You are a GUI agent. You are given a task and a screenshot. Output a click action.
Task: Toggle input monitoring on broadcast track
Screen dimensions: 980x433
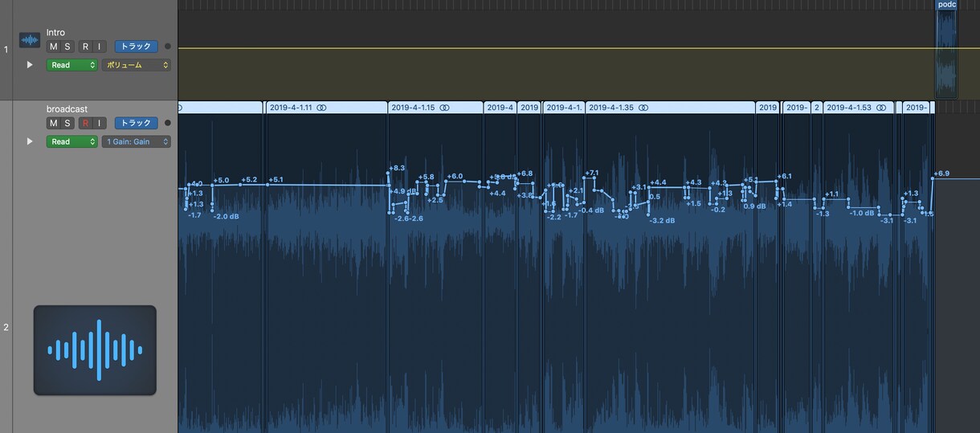tap(99, 123)
